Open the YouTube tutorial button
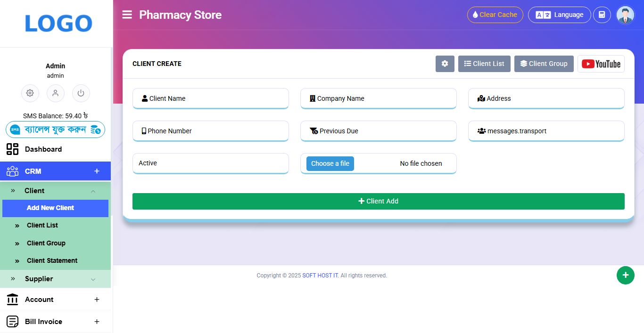Image resolution: width=644 pixels, height=333 pixels. coord(601,64)
